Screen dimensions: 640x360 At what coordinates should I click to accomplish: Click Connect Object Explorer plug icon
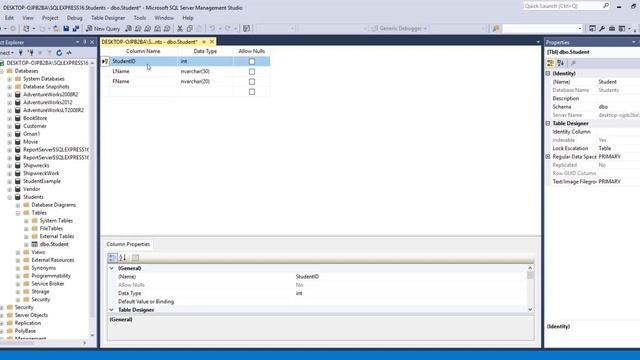pos(21,53)
